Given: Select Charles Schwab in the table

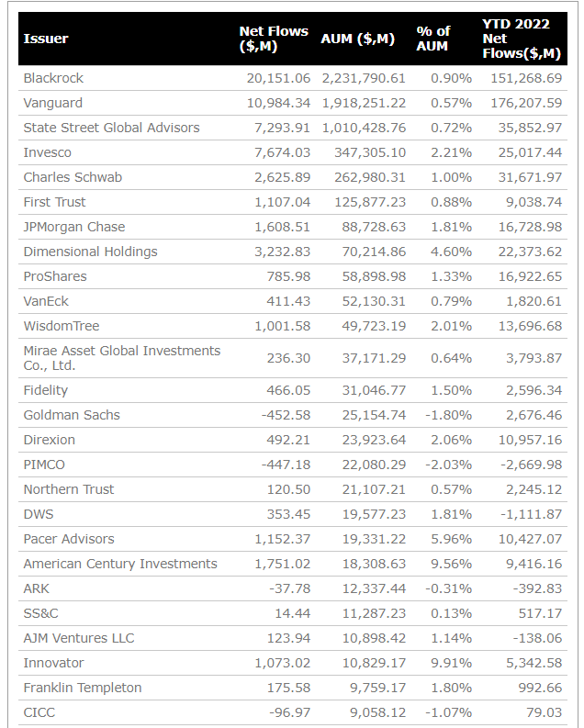Looking at the screenshot, I should click(x=73, y=177).
